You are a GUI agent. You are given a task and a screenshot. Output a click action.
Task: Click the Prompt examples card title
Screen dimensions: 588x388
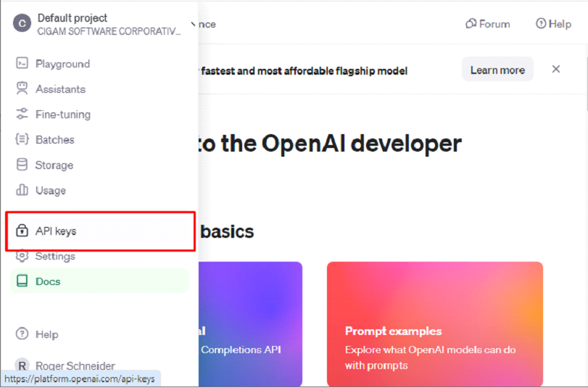[x=394, y=331]
